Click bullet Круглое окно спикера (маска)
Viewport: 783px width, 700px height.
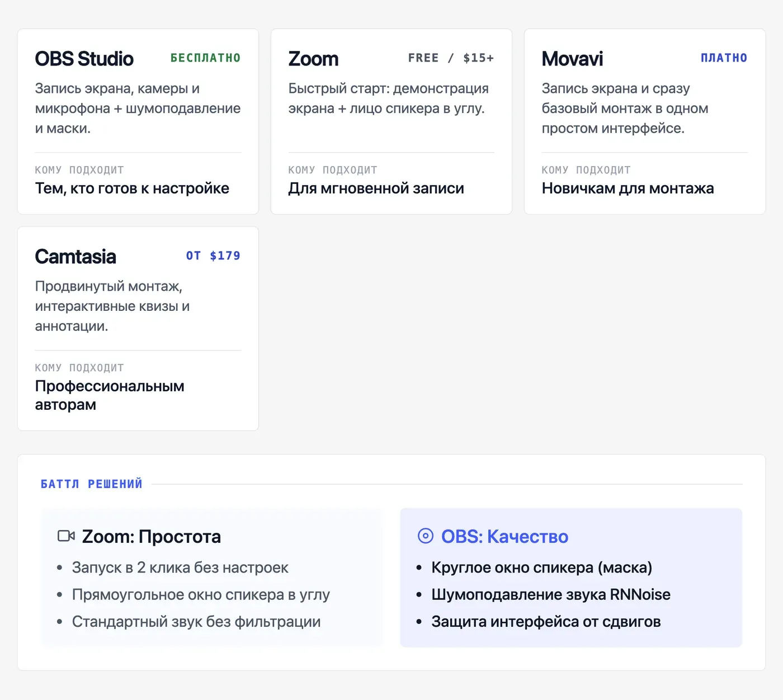pyautogui.click(x=542, y=567)
